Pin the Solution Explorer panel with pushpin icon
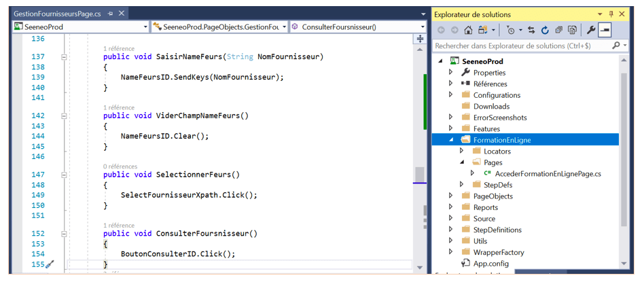Screen dimensions: 644x282 click(x=611, y=14)
